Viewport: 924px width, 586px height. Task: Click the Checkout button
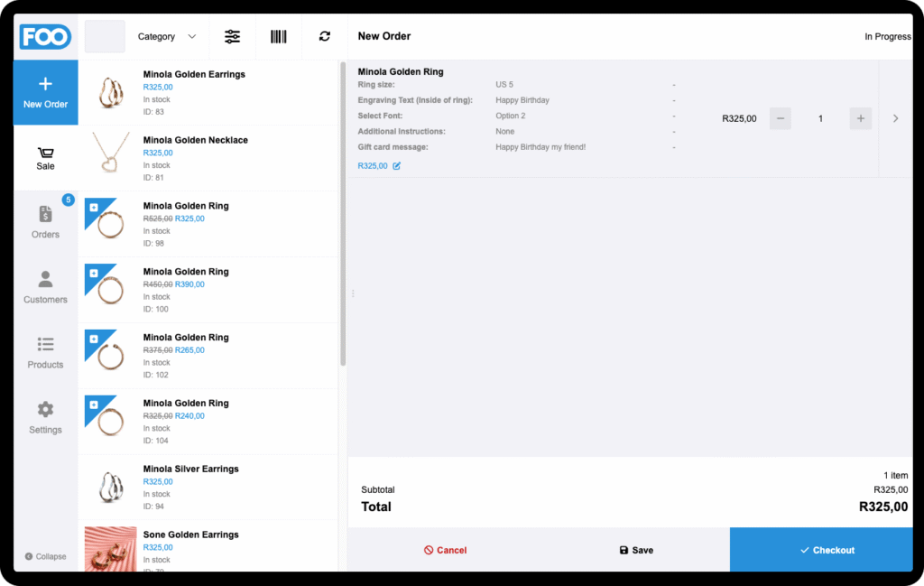click(x=826, y=550)
